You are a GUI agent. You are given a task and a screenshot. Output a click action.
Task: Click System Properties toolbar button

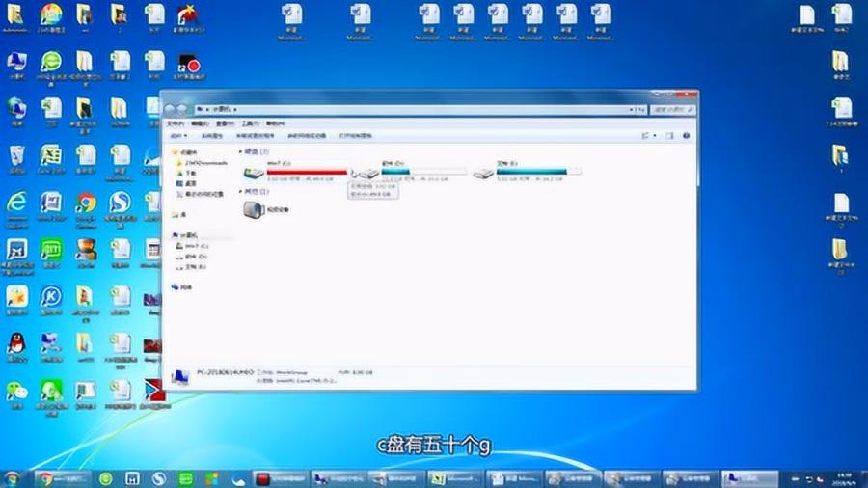(x=211, y=136)
